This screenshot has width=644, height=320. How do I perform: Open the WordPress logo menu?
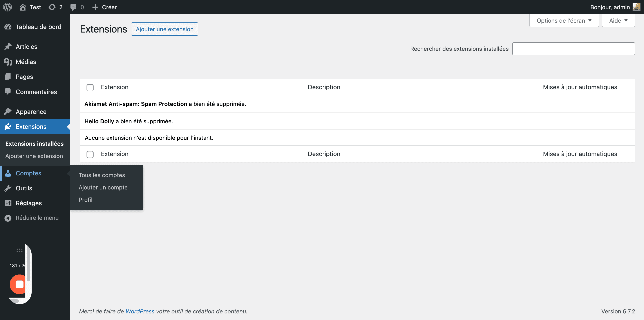[7, 7]
